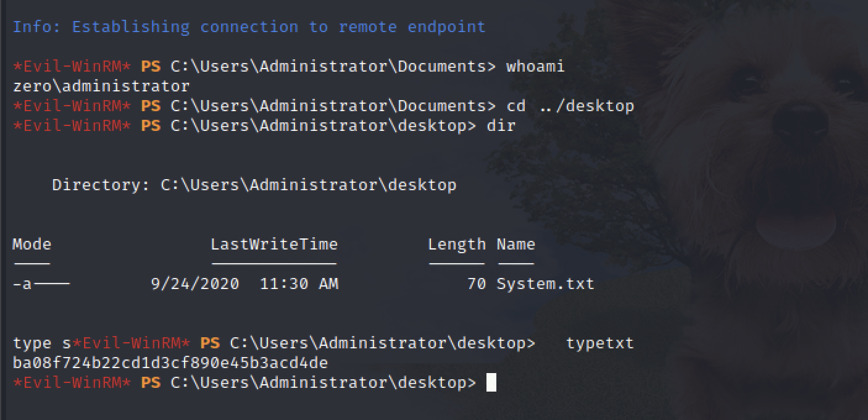
Task: Click the Directory: path line
Action: coord(254,185)
